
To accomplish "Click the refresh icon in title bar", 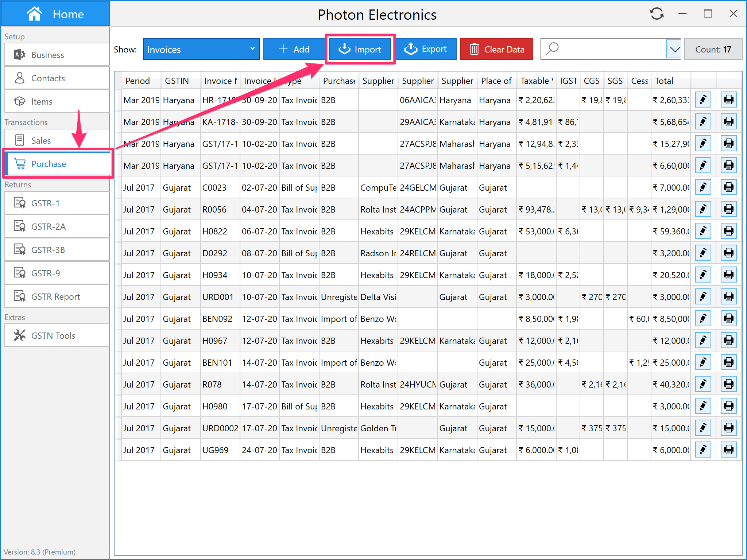I will 657,14.
